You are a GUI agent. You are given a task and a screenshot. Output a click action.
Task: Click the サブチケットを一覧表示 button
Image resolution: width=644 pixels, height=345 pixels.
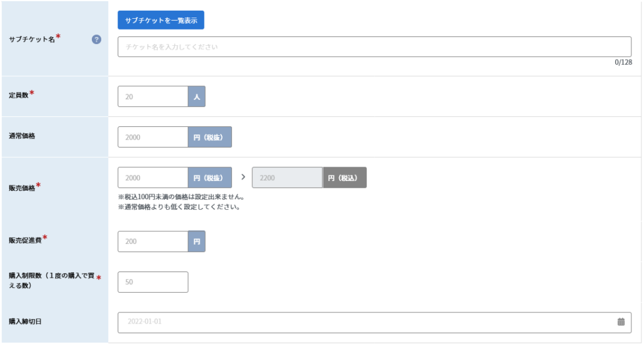161,20
